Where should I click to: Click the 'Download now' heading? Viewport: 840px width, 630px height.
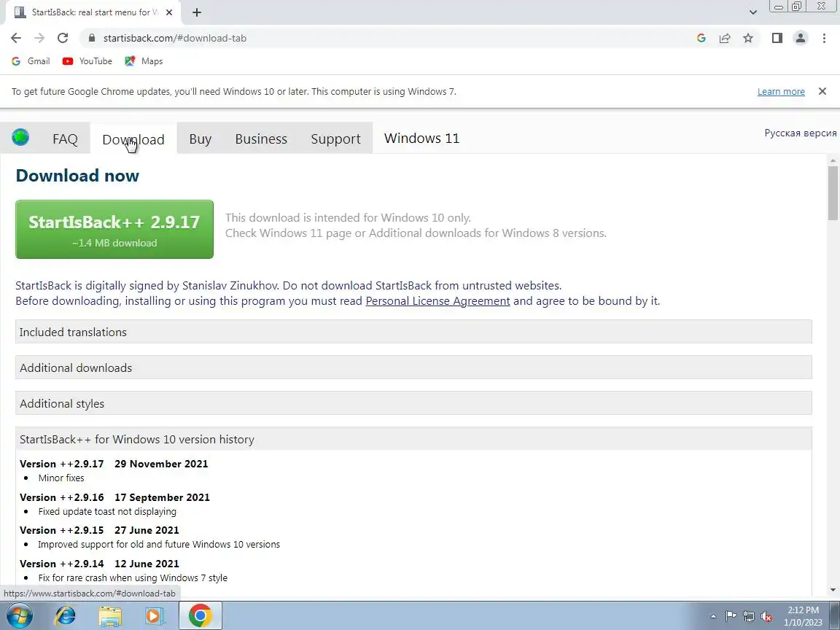coord(78,176)
